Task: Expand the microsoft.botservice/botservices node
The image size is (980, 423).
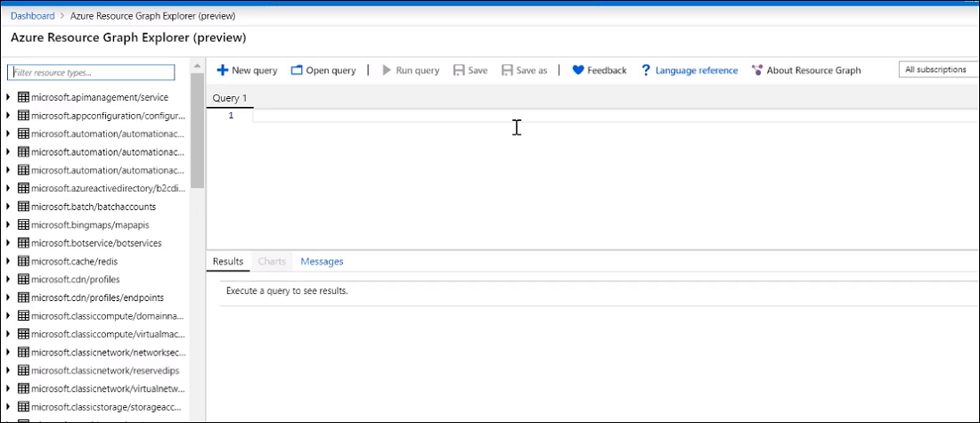Action: click(7, 242)
